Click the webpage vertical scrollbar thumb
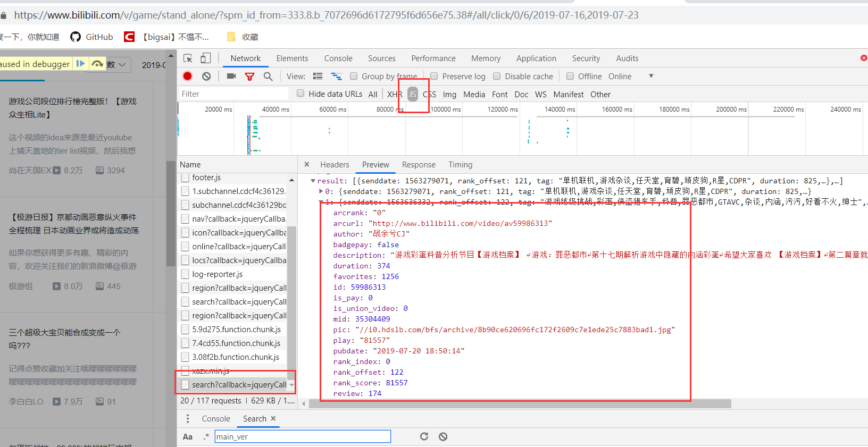 point(171,213)
